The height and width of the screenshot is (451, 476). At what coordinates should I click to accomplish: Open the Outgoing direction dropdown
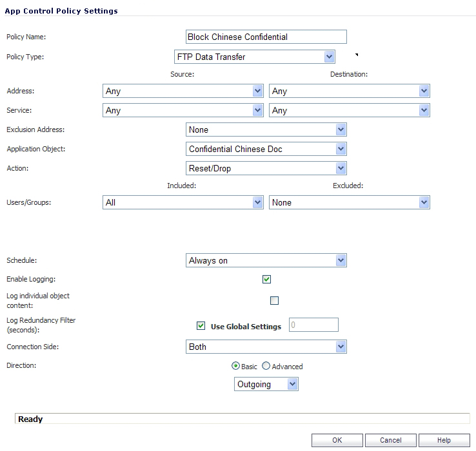266,384
